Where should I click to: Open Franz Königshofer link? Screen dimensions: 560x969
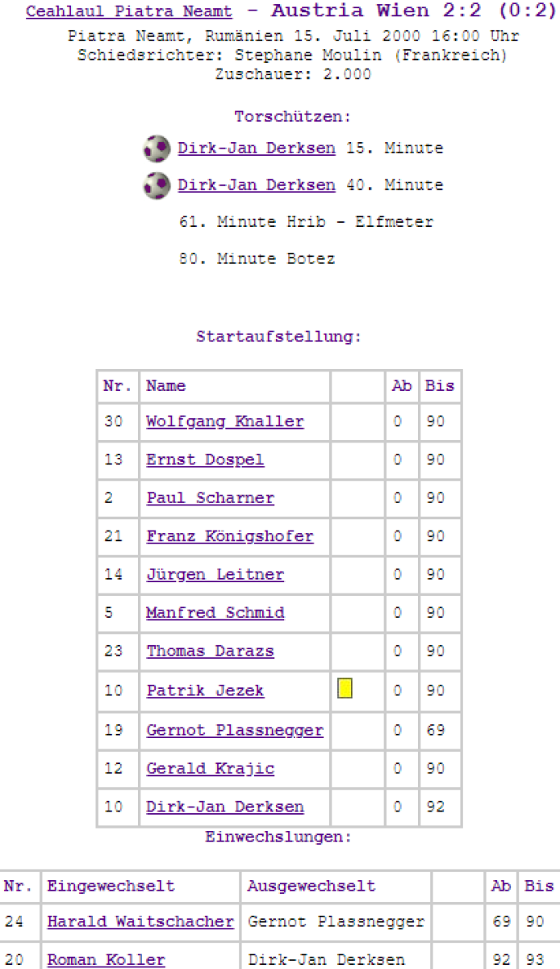[x=229, y=536]
